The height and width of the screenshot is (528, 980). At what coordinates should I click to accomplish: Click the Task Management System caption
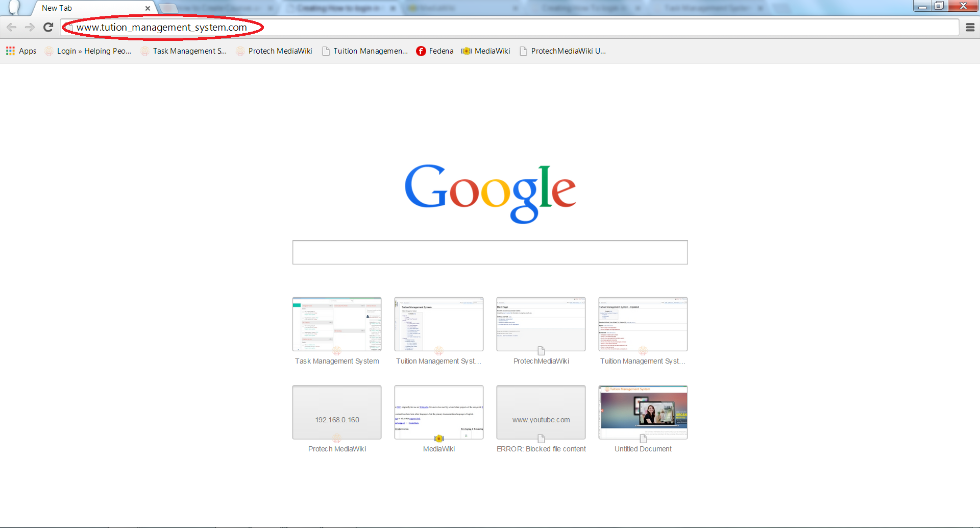click(x=337, y=361)
